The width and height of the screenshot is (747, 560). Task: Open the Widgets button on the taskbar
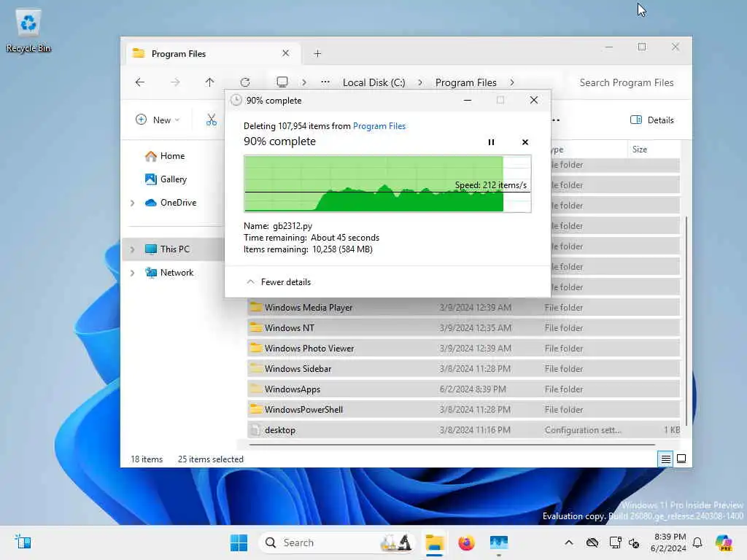(23, 542)
